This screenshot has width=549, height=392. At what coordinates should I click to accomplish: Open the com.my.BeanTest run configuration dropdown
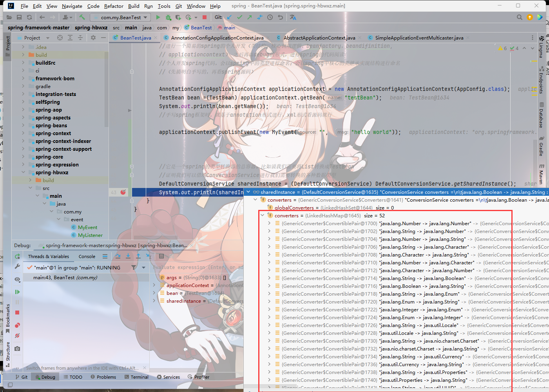click(x=120, y=17)
